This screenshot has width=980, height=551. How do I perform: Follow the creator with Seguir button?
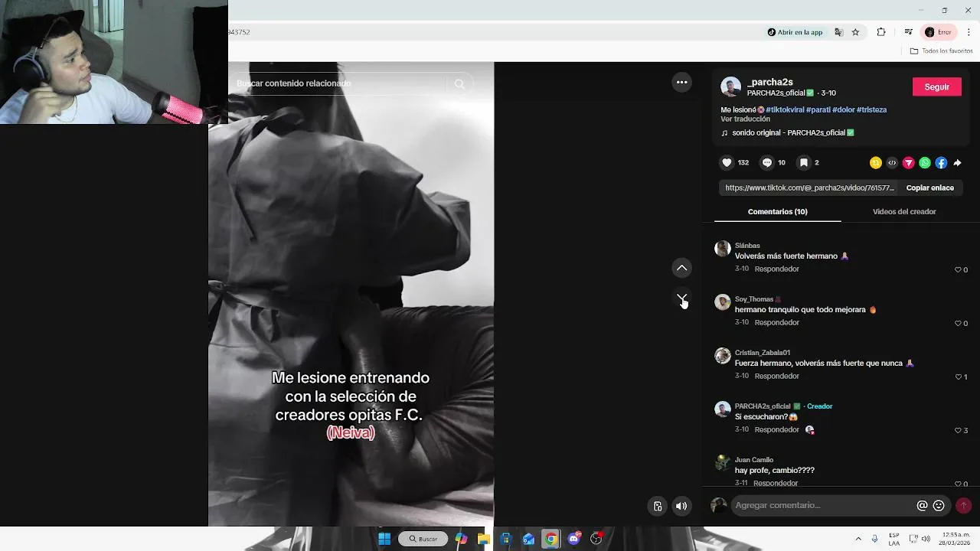point(936,87)
